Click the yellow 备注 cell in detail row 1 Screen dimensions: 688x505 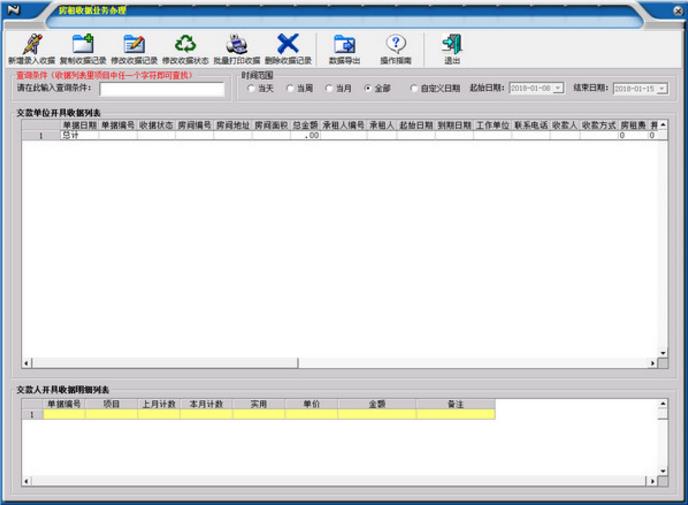click(456, 414)
